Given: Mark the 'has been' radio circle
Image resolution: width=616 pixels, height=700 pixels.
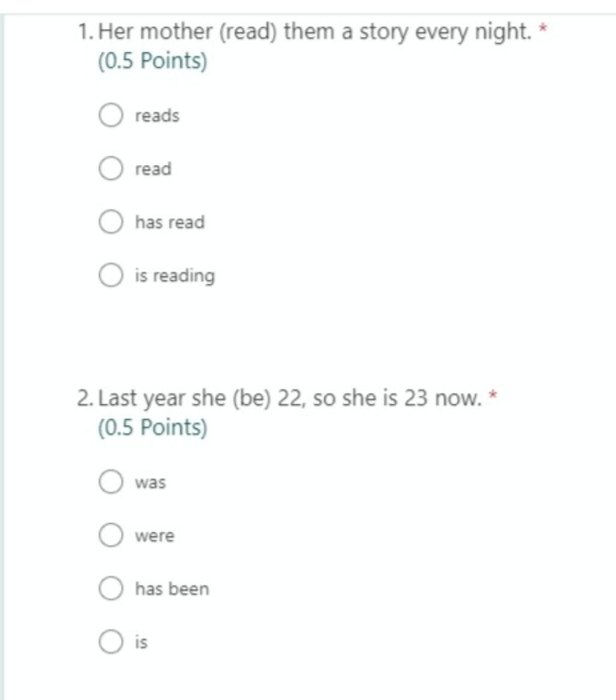Looking at the screenshot, I should point(111,588).
